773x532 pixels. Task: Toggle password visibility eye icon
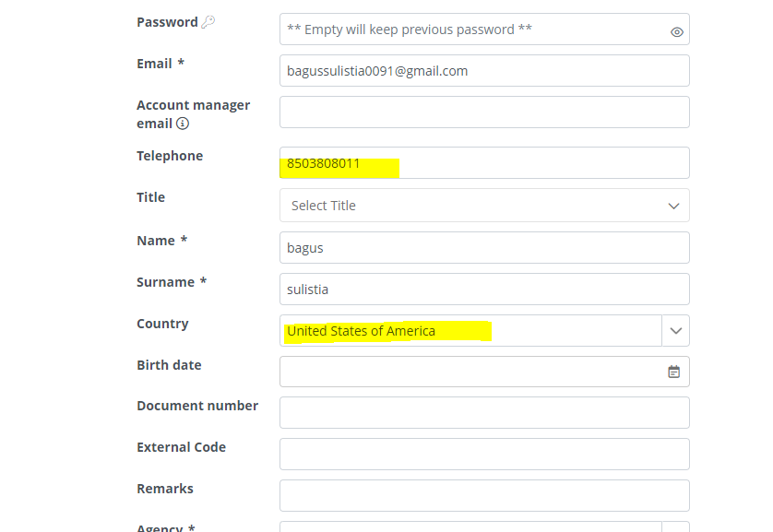pos(676,31)
